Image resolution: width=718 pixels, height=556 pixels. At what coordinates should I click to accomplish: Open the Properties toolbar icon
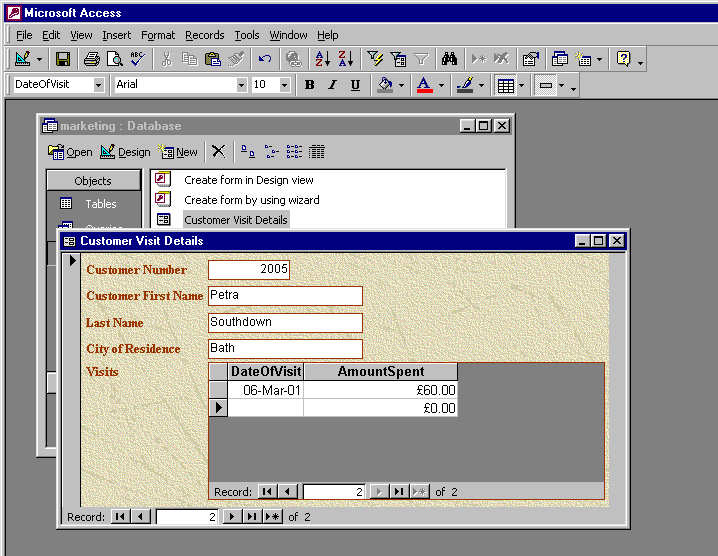[x=531, y=59]
